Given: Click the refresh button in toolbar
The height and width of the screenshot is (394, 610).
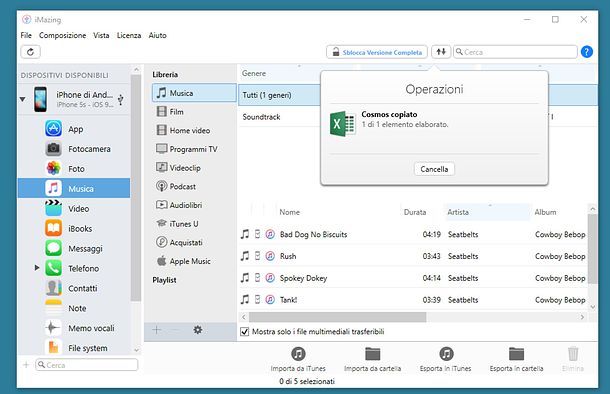Looking at the screenshot, I should pyautogui.click(x=30, y=52).
